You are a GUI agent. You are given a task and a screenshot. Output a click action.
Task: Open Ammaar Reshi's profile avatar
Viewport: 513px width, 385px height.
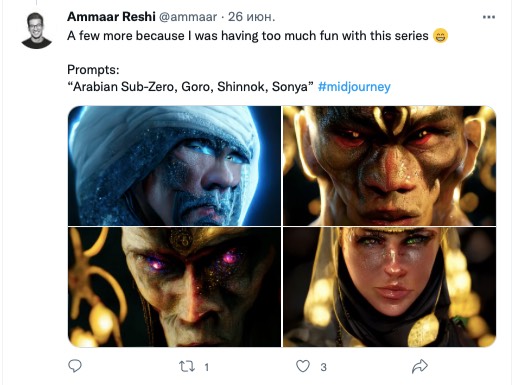pos(36,31)
